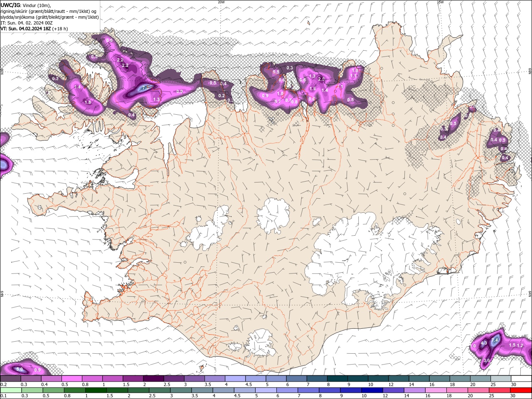Image resolution: width=532 pixels, height=399 pixels.
Task: Pick pale green rain swatch between 0.1 and 0.3
Action: (x=11, y=390)
